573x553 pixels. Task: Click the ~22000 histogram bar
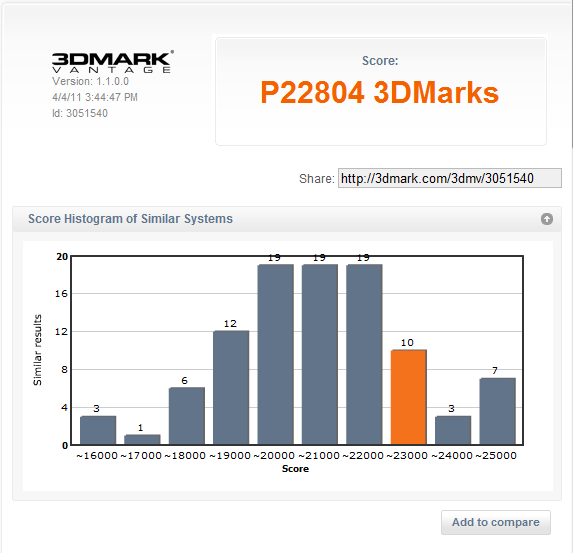coord(364,355)
